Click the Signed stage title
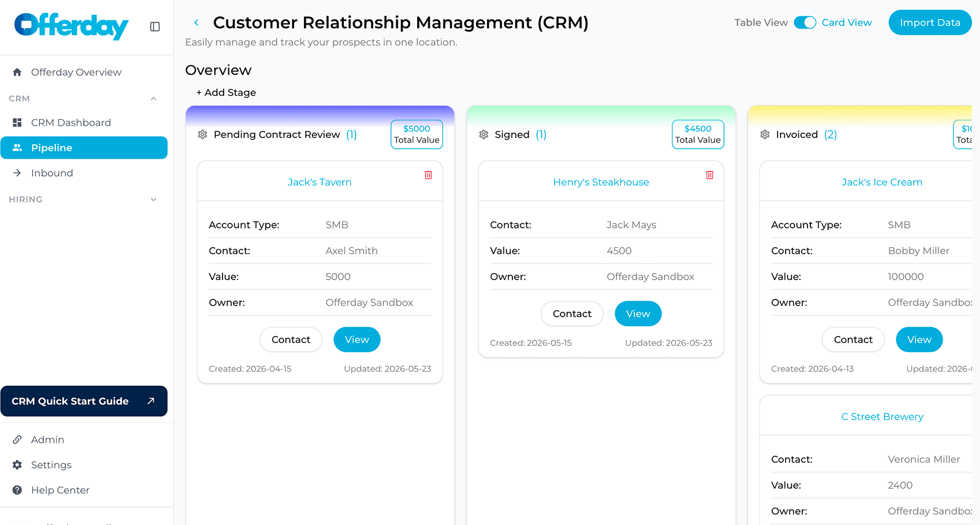 pyautogui.click(x=512, y=134)
